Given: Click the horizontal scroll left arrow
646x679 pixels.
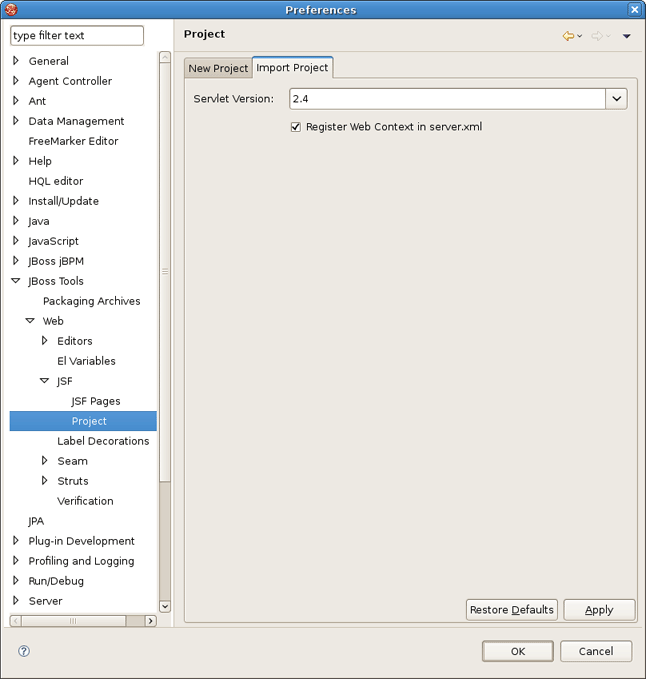Looking at the screenshot, I should 16,621.
